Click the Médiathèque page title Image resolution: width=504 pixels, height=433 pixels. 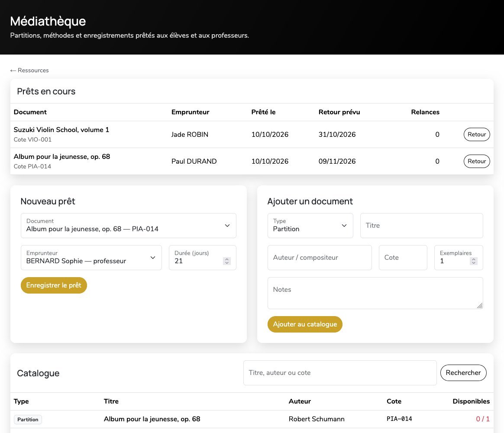coord(48,21)
